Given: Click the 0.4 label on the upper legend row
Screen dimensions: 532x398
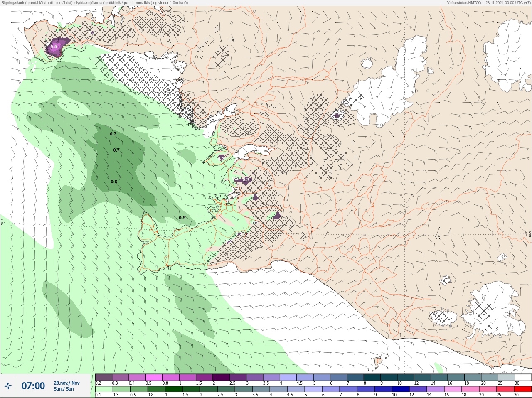Looking at the screenshot, I should click(x=132, y=383).
